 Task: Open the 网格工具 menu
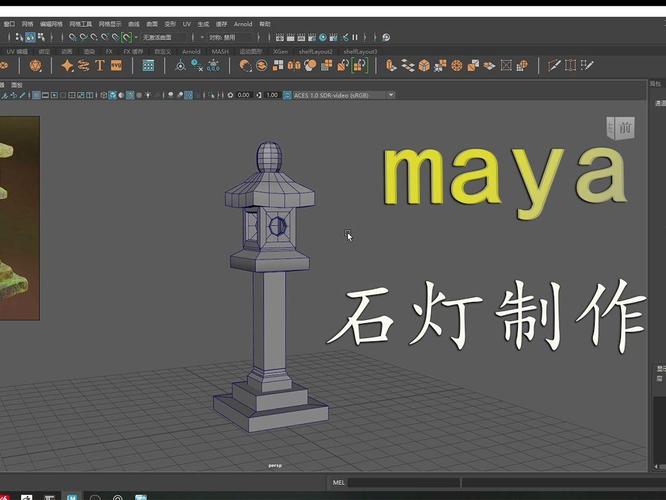pyautogui.click(x=81, y=24)
